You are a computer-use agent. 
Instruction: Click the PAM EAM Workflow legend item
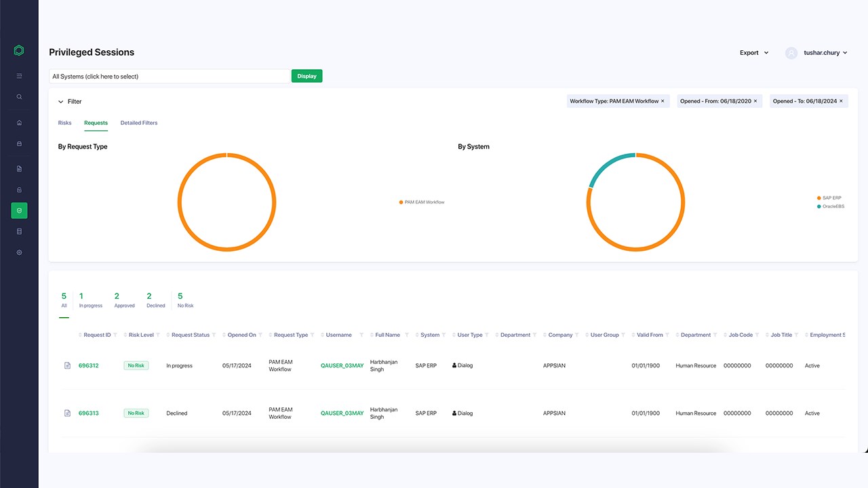pyautogui.click(x=422, y=202)
